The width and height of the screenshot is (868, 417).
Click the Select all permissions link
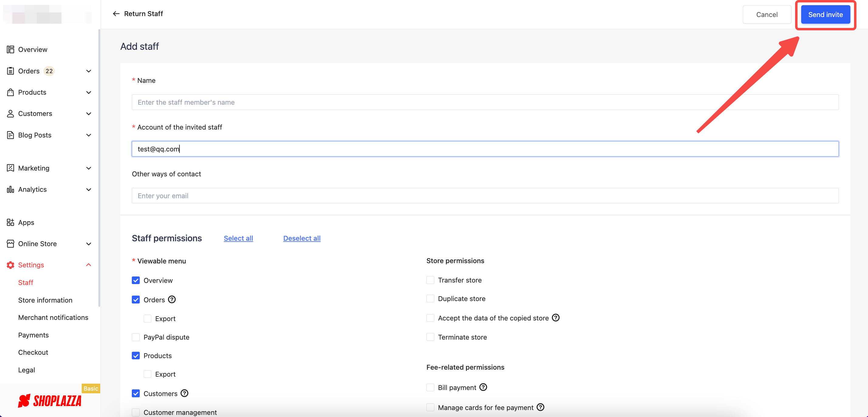(x=238, y=238)
